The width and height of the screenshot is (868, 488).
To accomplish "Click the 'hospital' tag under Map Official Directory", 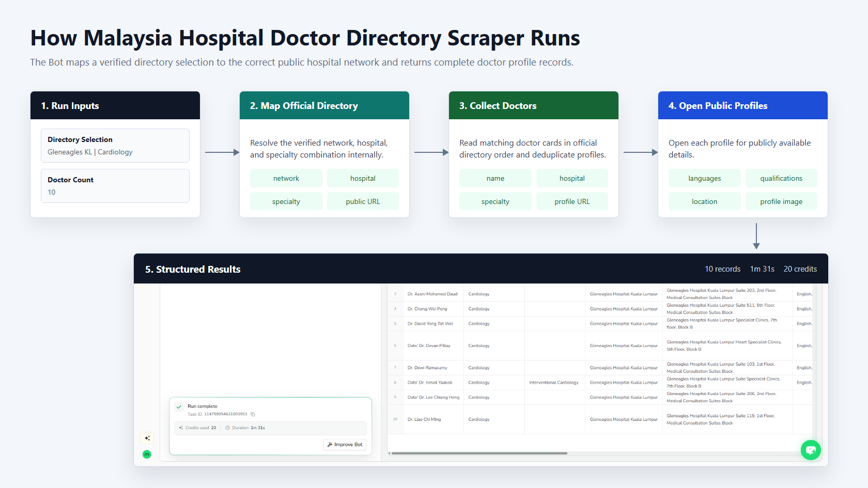I will pyautogui.click(x=363, y=178).
